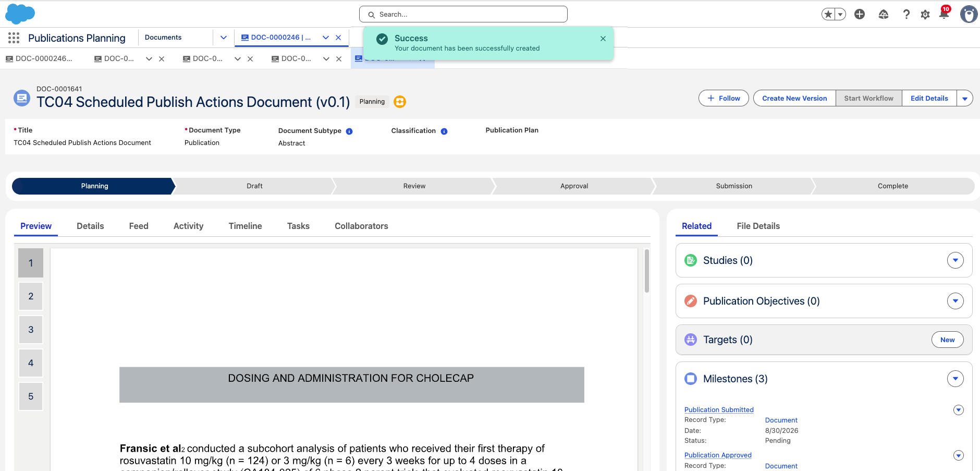980x471 pixels.
Task: Select the DOC-0000246... subtab
Action: [39, 58]
